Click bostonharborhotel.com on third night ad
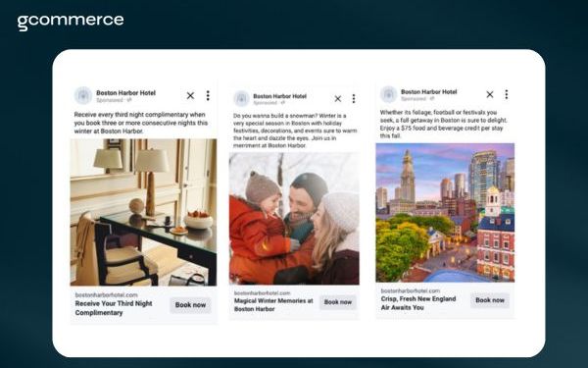The height and width of the screenshot is (368, 588). (x=106, y=294)
